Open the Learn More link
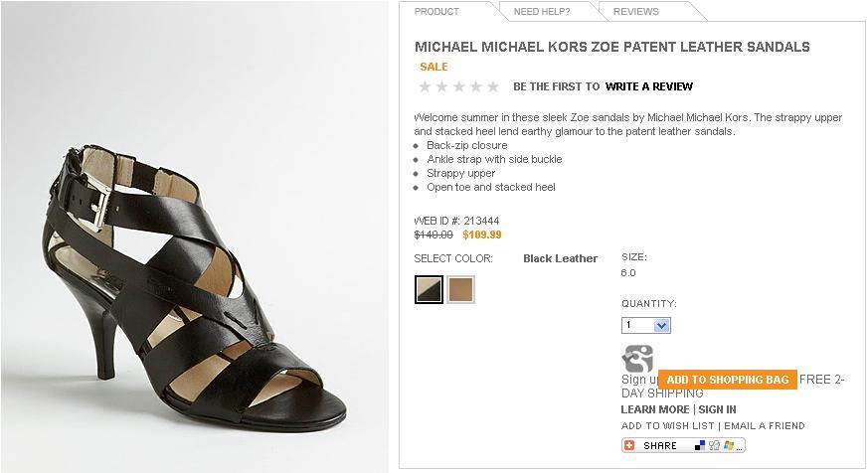The height and width of the screenshot is (473, 868). pos(654,409)
